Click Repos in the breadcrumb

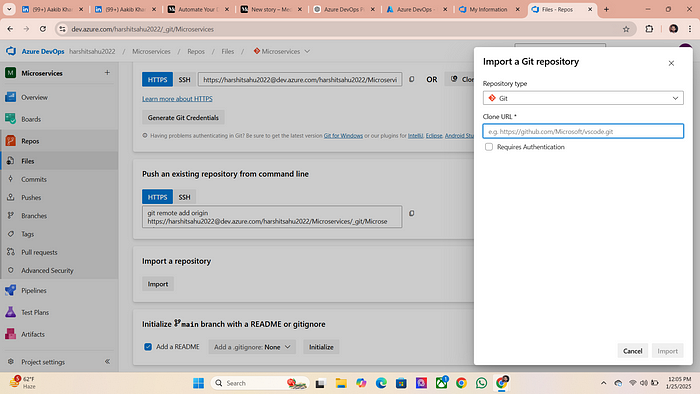pyautogui.click(x=196, y=51)
